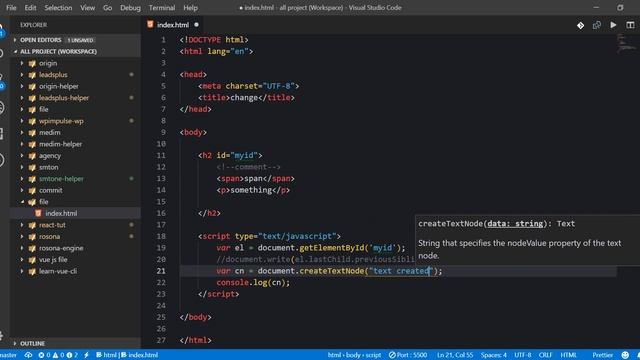Open the Debug menu
The width and height of the screenshot is (640, 360).
coord(130,8)
